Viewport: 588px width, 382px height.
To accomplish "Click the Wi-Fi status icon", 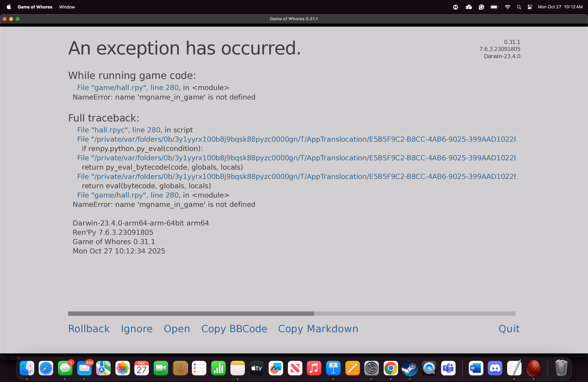I will click(x=507, y=7).
